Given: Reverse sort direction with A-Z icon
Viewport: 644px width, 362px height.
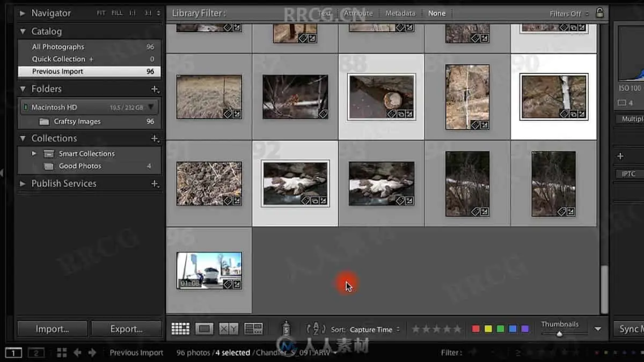Looking at the screenshot, I should (316, 329).
